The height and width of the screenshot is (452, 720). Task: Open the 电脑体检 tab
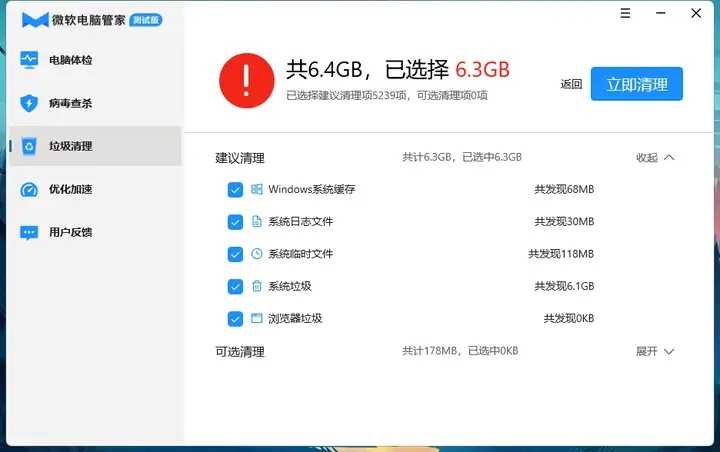click(x=96, y=60)
